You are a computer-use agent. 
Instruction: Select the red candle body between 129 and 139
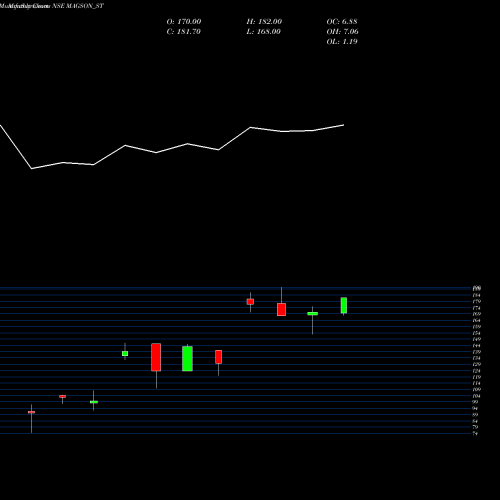219,357
